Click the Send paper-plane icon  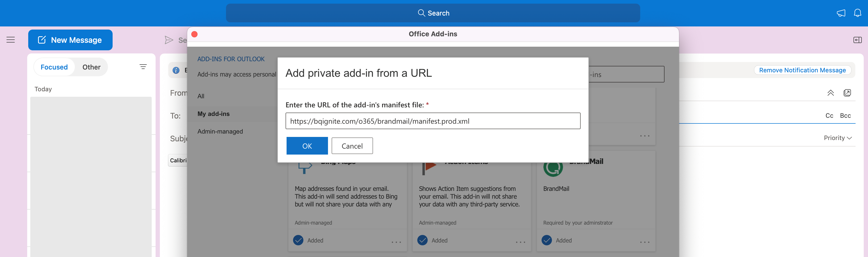(x=169, y=40)
